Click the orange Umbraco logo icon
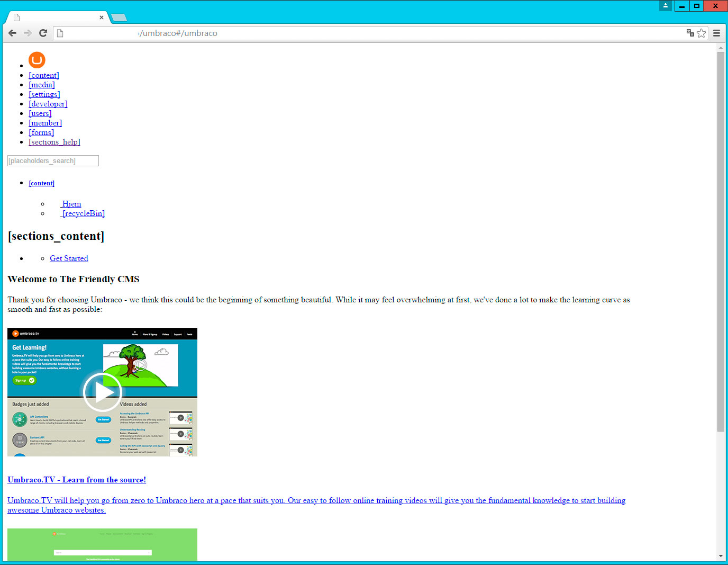Image resolution: width=728 pixels, height=565 pixels. [x=37, y=60]
